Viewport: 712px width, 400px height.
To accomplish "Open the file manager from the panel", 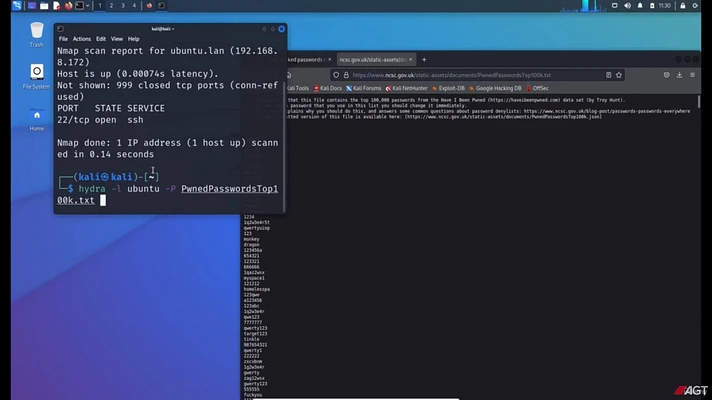I will click(x=44, y=5).
